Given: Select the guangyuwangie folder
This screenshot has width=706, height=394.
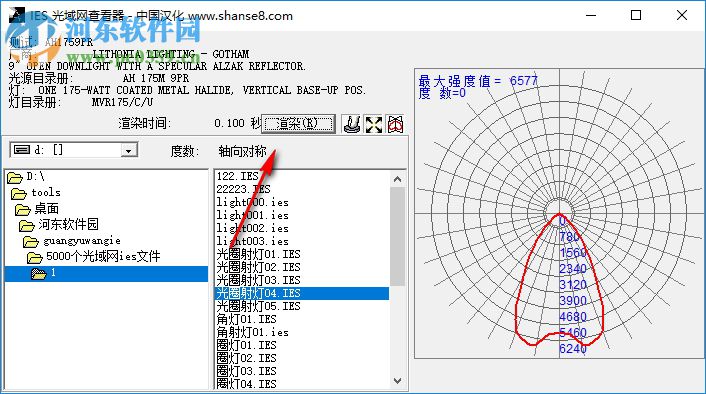Looking at the screenshot, I should [x=72, y=241].
